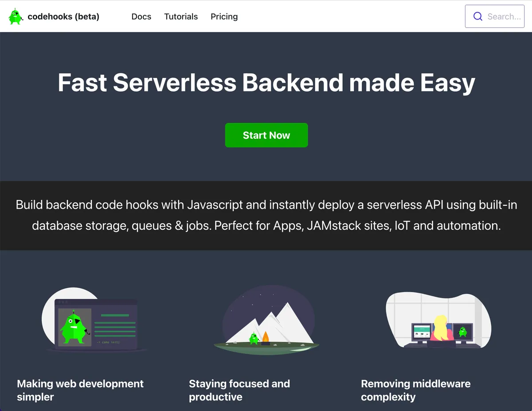Image resolution: width=532 pixels, height=411 pixels.
Task: Click the campfire mountain illustration
Action: [266, 321]
